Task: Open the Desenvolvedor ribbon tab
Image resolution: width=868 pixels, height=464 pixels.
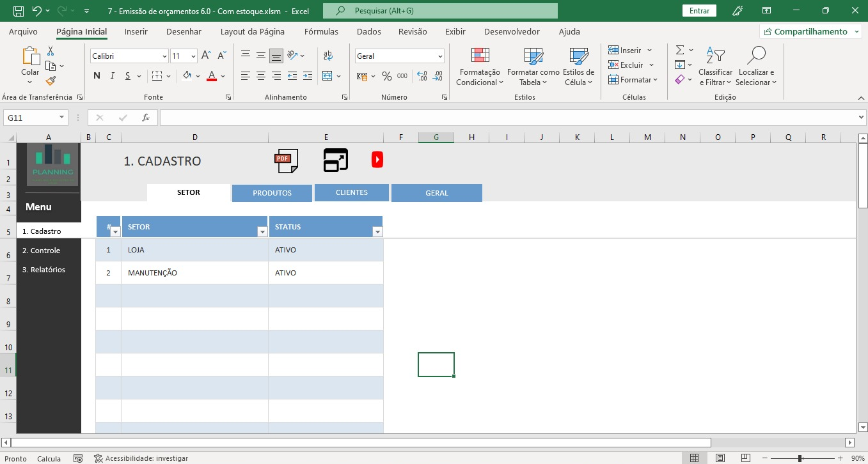Action: 512,31
